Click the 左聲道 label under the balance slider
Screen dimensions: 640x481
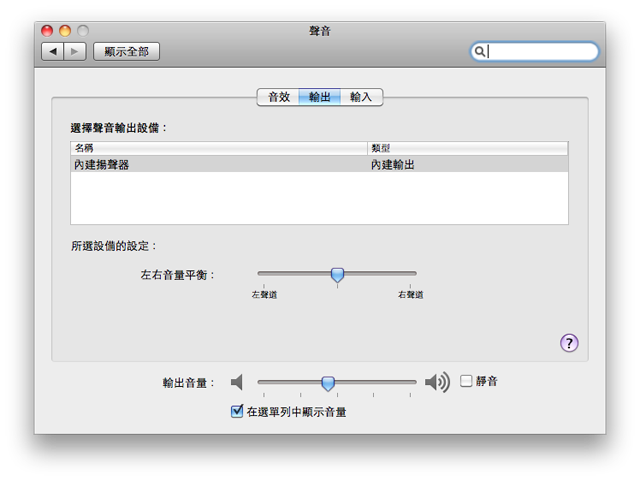(264, 294)
